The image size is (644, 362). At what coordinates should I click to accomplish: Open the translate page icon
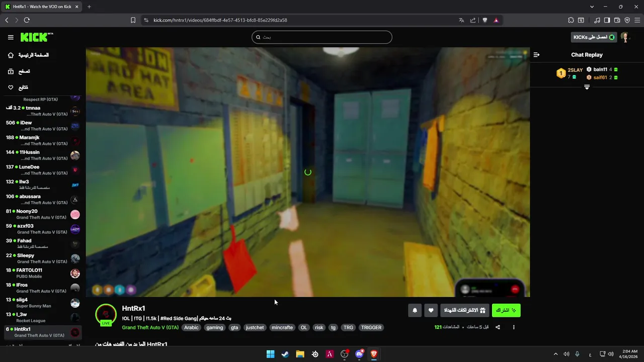[x=461, y=20]
